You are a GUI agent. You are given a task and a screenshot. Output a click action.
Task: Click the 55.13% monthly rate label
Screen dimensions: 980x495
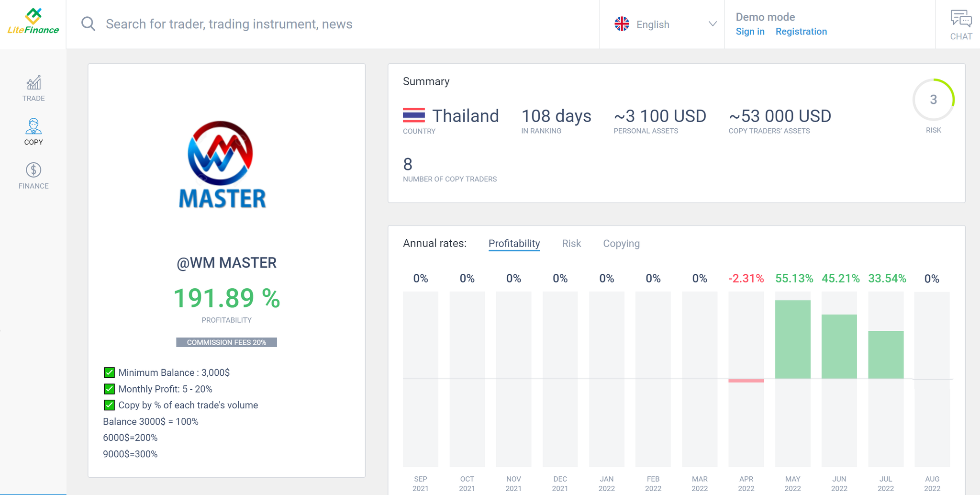(794, 279)
